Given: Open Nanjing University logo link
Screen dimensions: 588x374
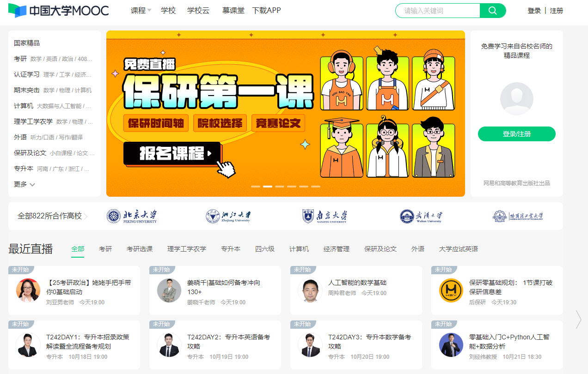Looking at the screenshot, I should pyautogui.click(x=325, y=216).
